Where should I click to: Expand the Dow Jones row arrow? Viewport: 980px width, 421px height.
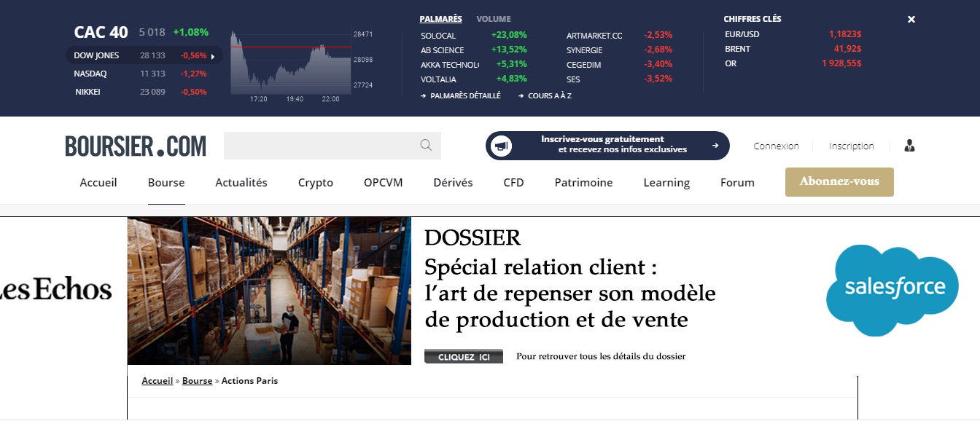pyautogui.click(x=213, y=56)
